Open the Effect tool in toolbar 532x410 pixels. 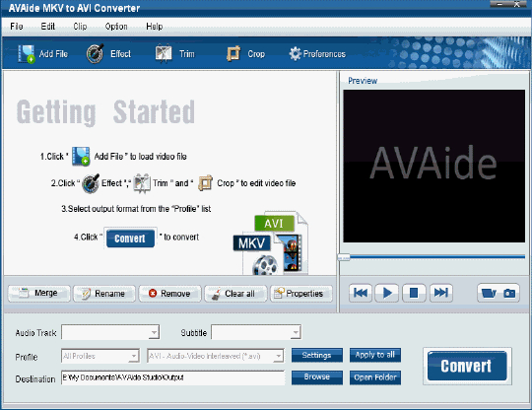95,54
